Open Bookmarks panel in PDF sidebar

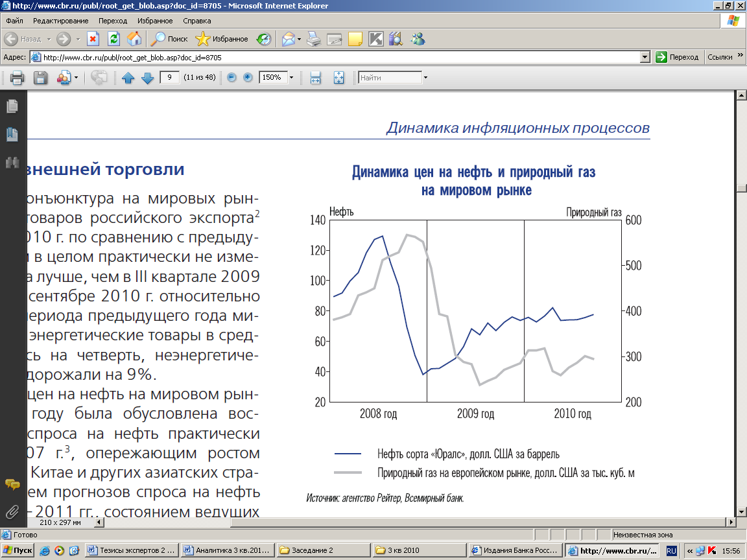12,135
